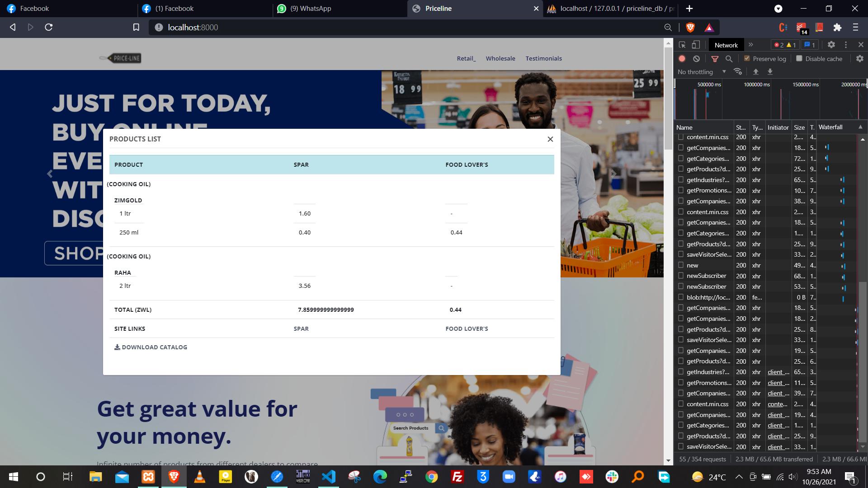Stop recording network log with red record button

(682, 59)
